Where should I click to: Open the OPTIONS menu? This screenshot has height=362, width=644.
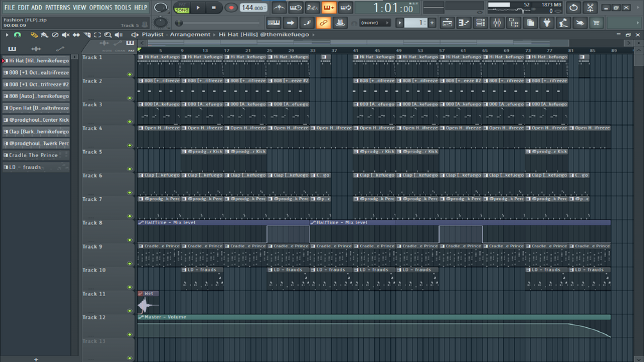101,8
